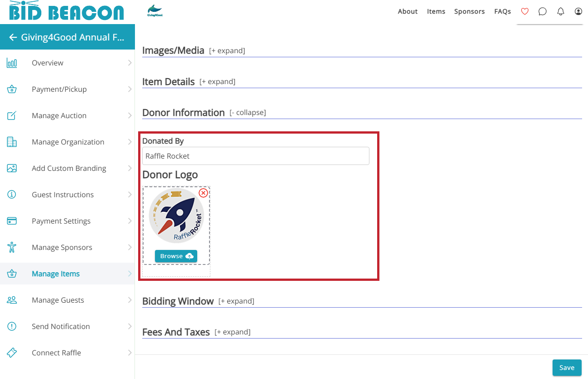588x379 pixels.
Task: Click the Manage Items basket icon
Action: 12,274
